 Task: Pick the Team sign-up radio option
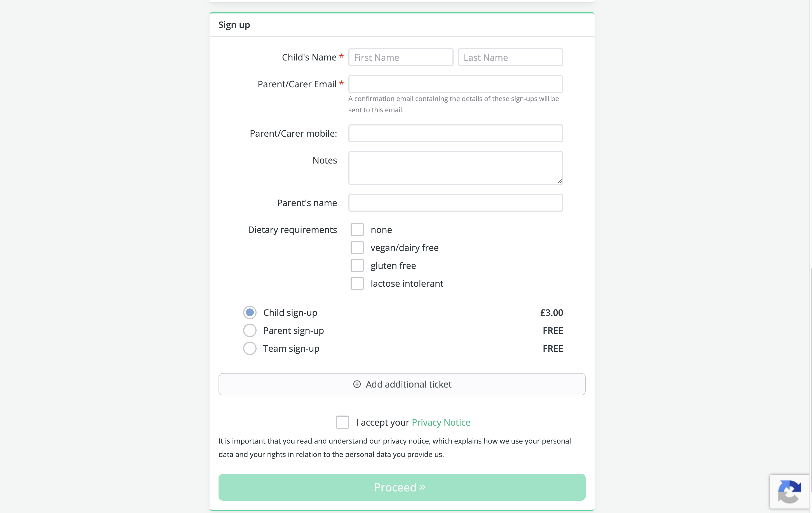(x=250, y=348)
